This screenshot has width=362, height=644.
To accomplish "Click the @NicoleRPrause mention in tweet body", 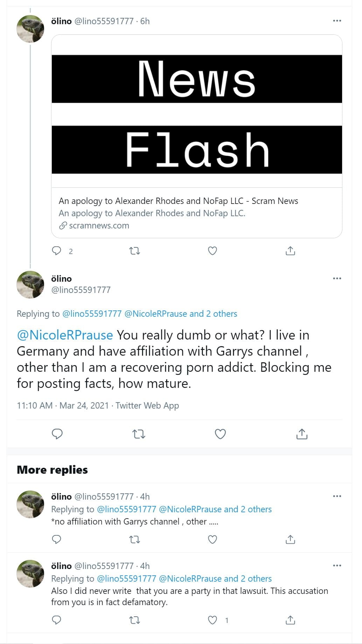I will coord(65,335).
